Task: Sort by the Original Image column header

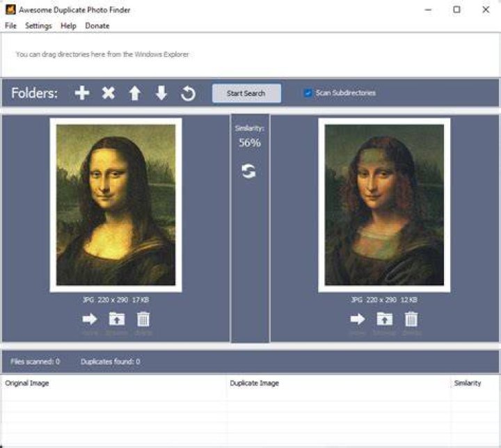Action: tap(114, 383)
